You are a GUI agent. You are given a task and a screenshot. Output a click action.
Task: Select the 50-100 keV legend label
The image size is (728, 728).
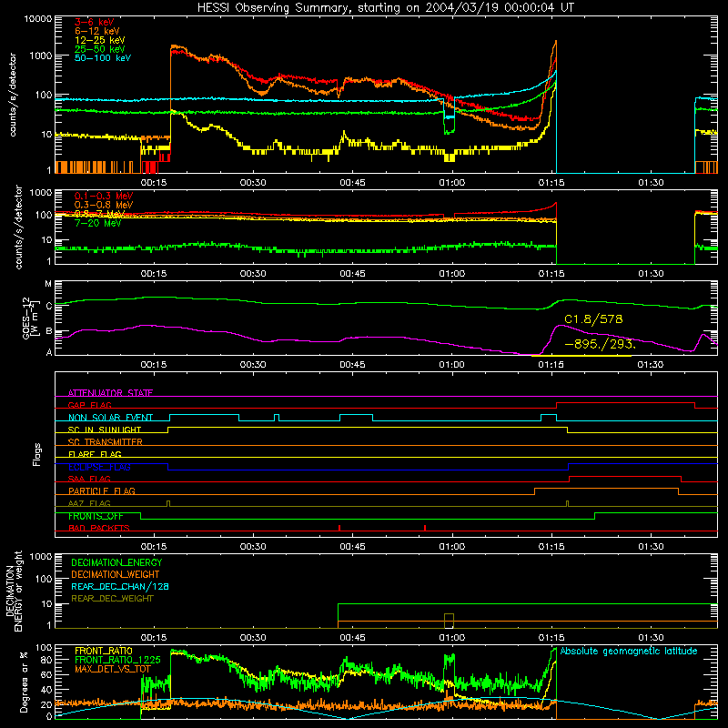[x=103, y=58]
